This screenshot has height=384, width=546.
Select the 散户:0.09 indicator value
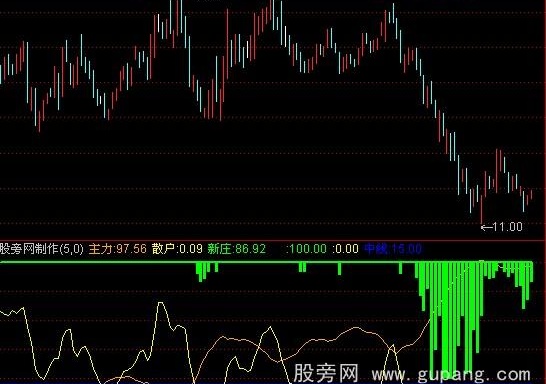tap(177, 249)
